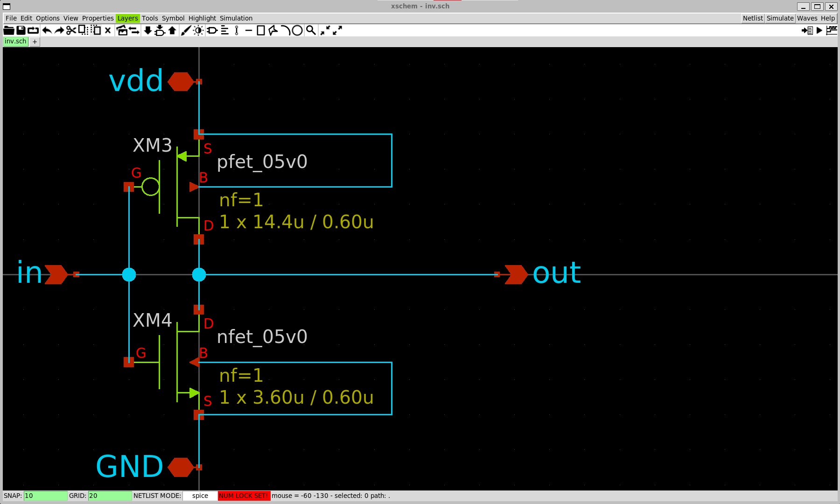Open the Properties menu
The image size is (840, 504).
[x=98, y=18]
